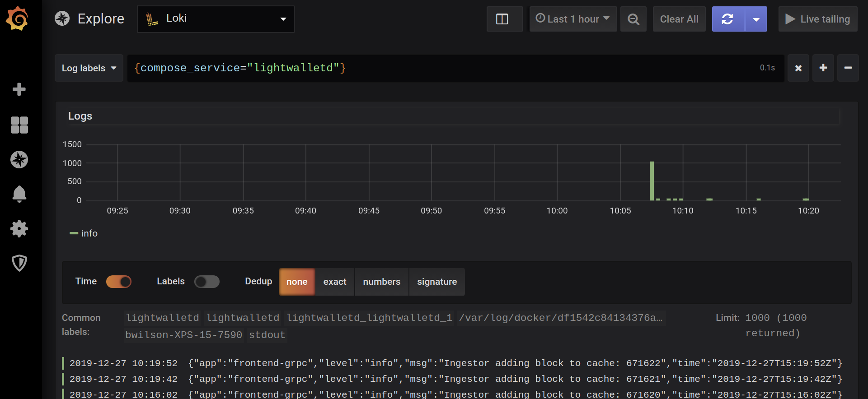Image resolution: width=868 pixels, height=399 pixels.
Task: Zoom out the time range
Action: pyautogui.click(x=633, y=19)
